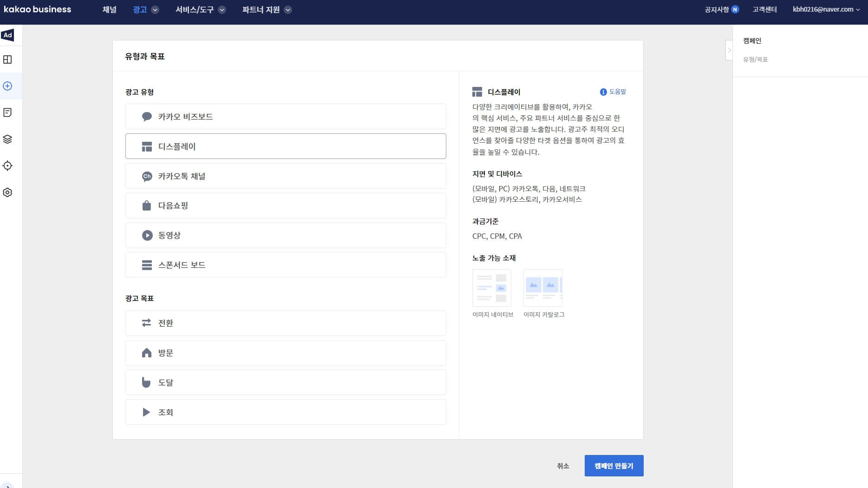This screenshot has width=868, height=488.
Task: Expand the 파트너 지원 dropdown arrow
Action: (288, 10)
